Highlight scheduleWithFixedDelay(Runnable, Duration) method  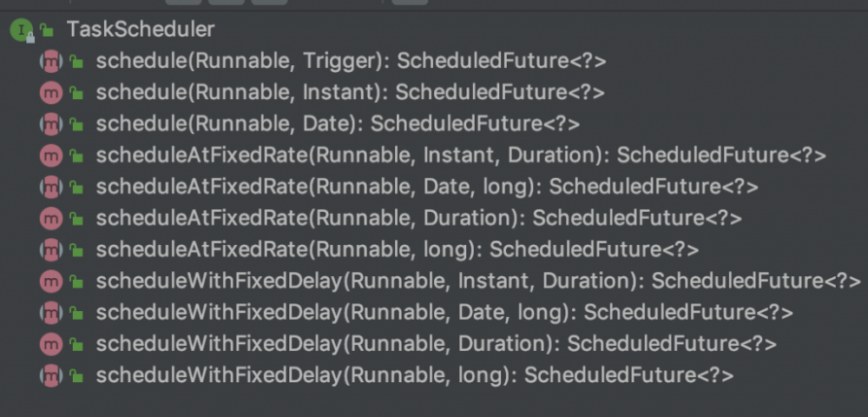436,344
